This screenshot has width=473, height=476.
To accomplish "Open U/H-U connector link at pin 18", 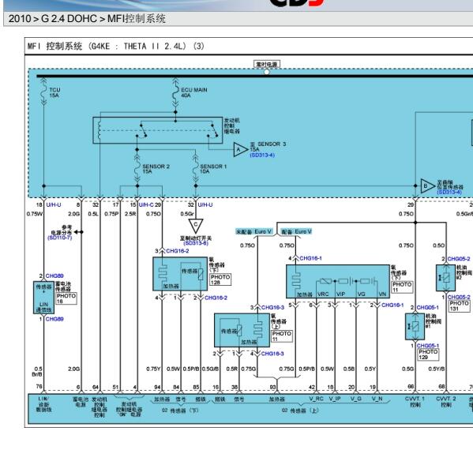I will pos(54,205).
